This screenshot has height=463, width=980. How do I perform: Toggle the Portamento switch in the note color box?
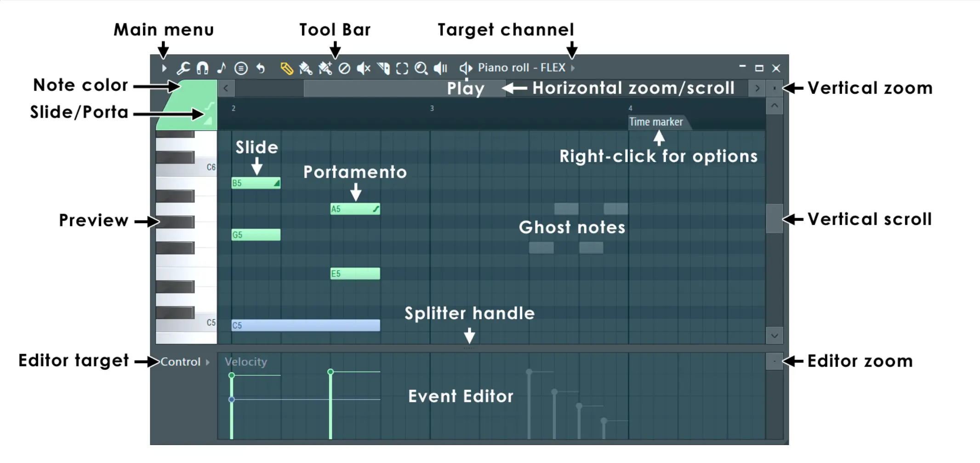point(210,107)
